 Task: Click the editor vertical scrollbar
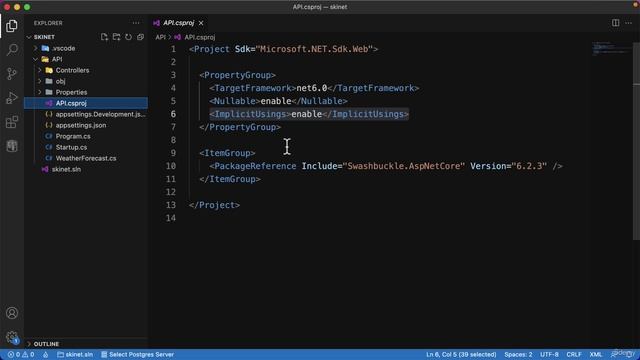636,141
